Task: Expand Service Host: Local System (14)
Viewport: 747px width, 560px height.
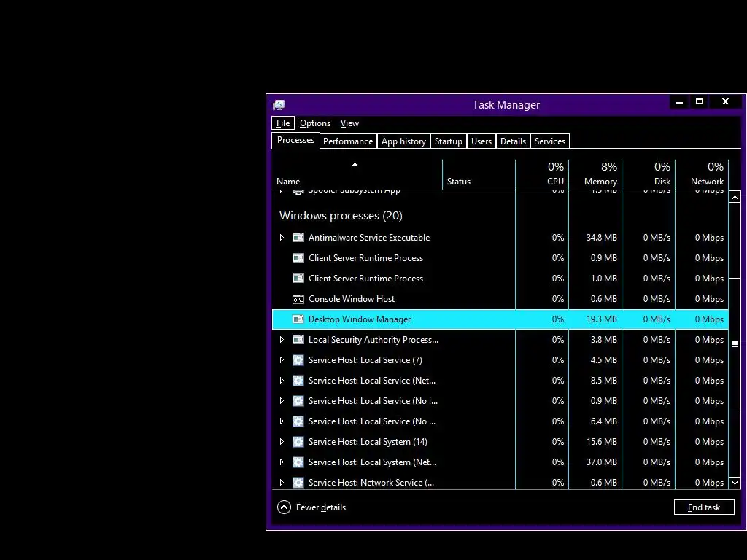Action: (282, 442)
